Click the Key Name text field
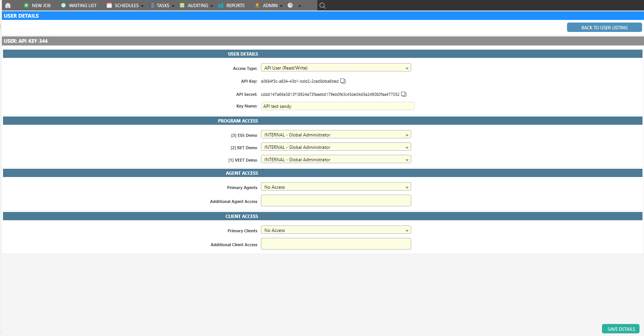The width and height of the screenshot is (644, 336). click(x=337, y=106)
